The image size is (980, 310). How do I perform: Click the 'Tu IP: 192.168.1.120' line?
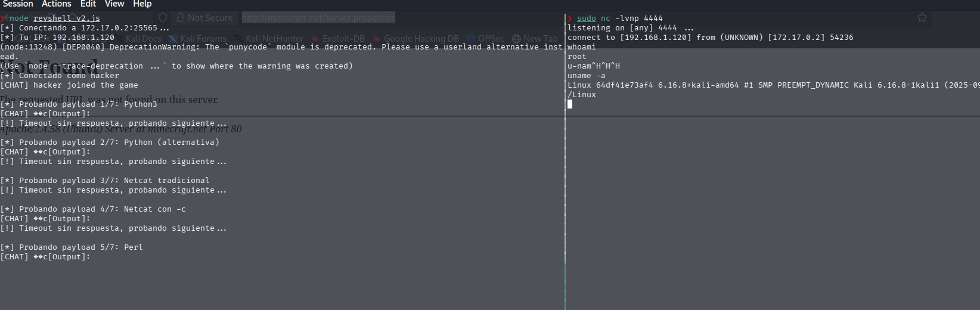pyautogui.click(x=57, y=38)
